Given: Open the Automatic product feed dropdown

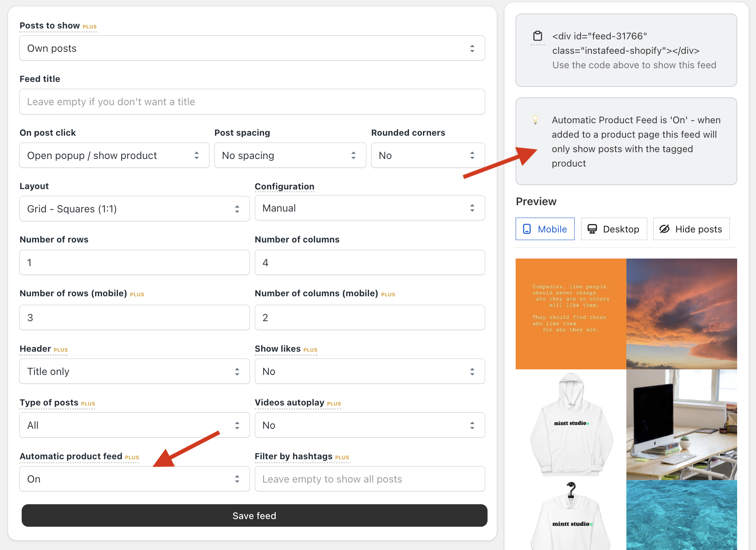Looking at the screenshot, I should tap(134, 479).
